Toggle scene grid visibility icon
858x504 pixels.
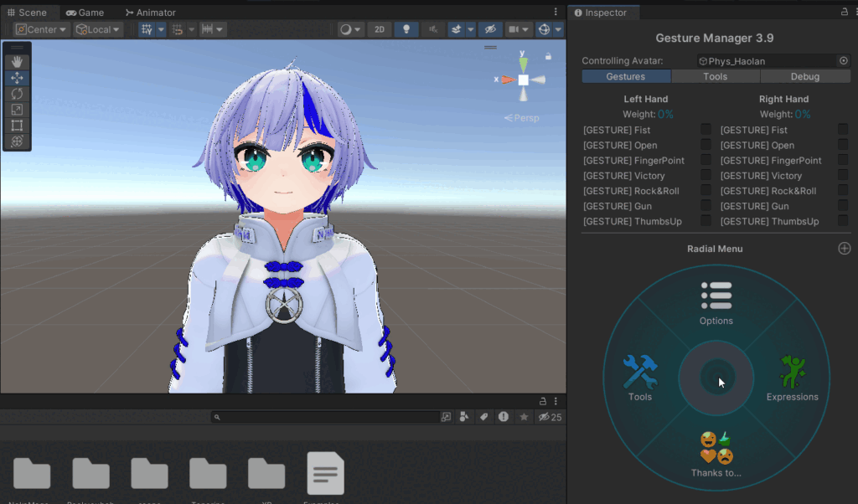(147, 29)
